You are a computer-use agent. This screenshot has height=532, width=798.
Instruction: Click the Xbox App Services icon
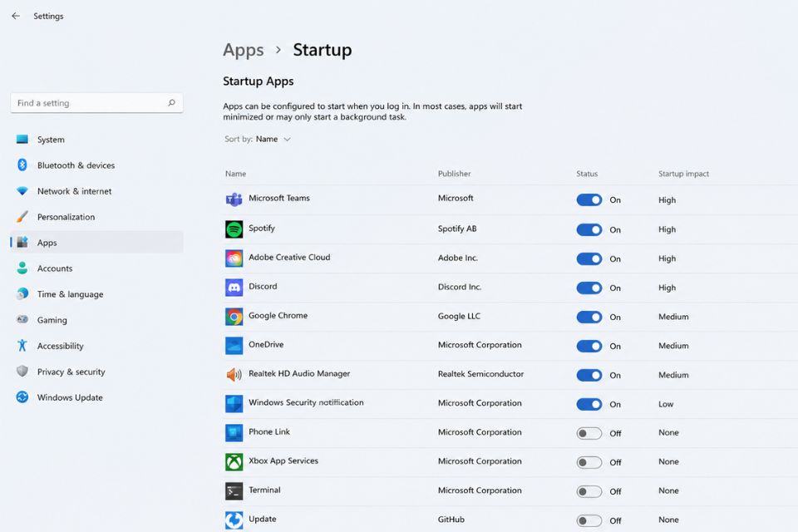pyautogui.click(x=234, y=461)
